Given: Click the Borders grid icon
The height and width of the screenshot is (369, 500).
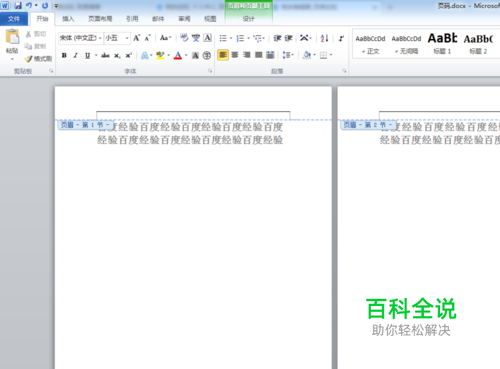Looking at the screenshot, I should (323, 55).
